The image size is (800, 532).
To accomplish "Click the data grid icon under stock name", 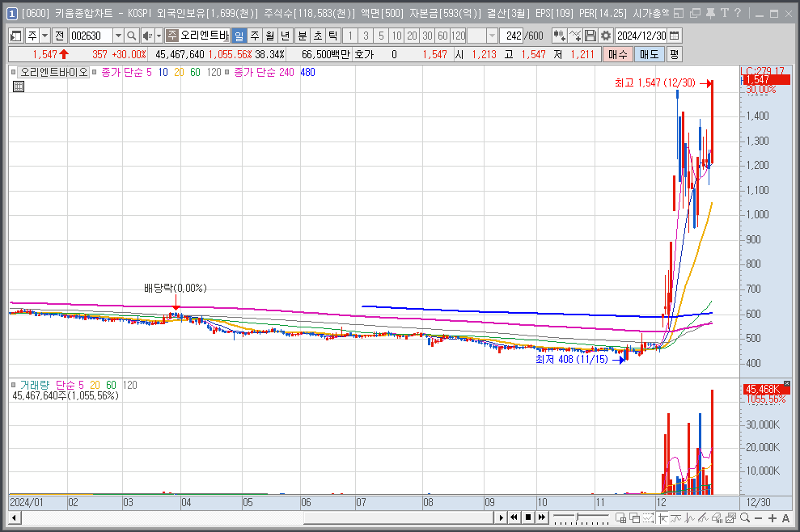I will (19, 87).
